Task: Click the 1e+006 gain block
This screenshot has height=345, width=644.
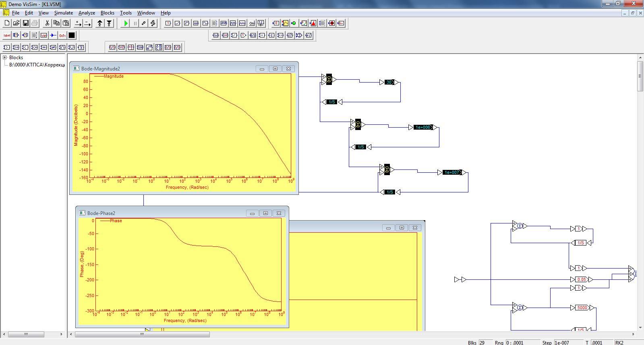Action: (422, 127)
